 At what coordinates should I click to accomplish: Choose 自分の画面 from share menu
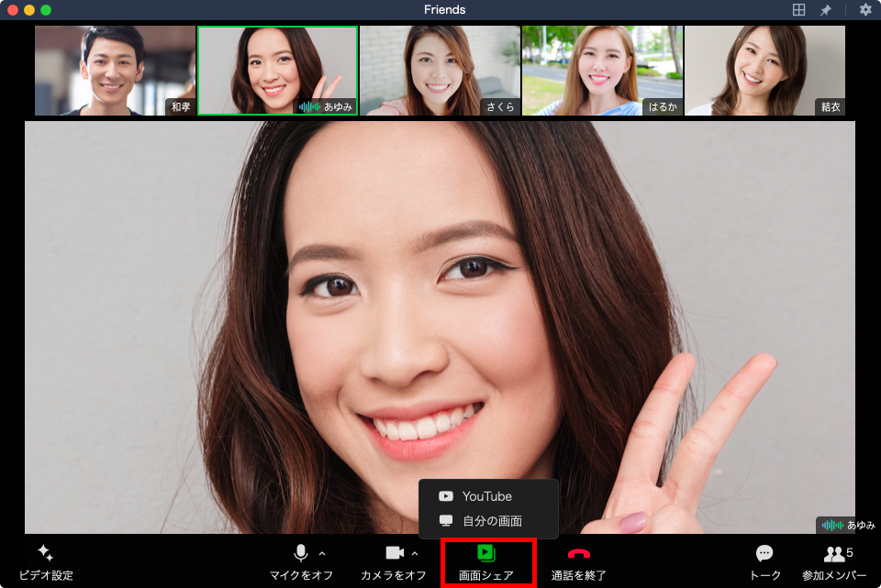487,521
